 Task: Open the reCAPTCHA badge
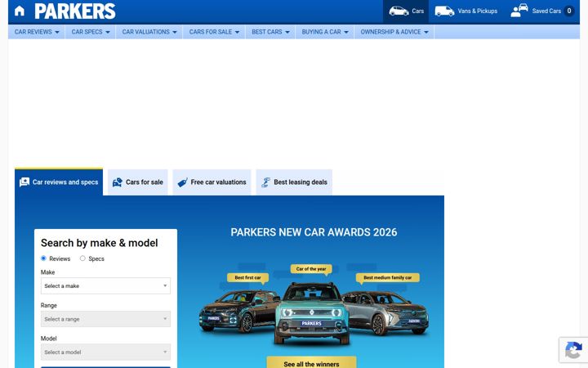pyautogui.click(x=573, y=350)
